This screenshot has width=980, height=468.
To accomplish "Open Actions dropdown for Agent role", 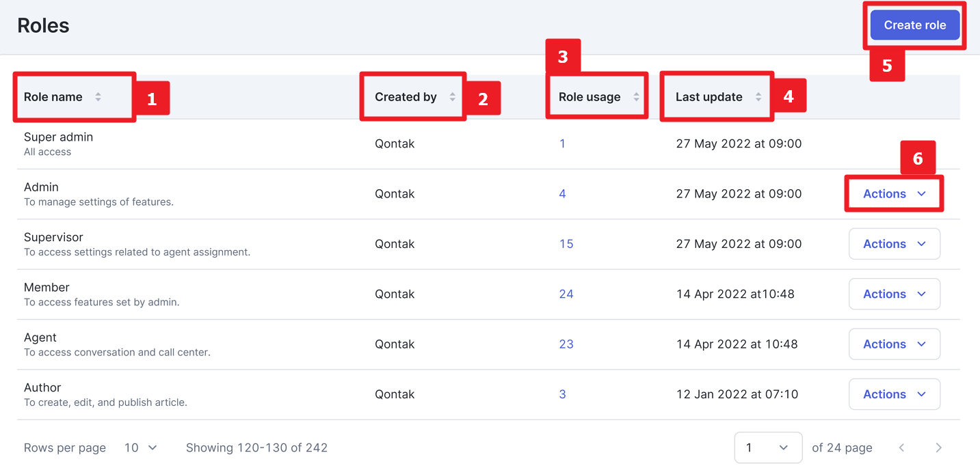I will (x=894, y=344).
